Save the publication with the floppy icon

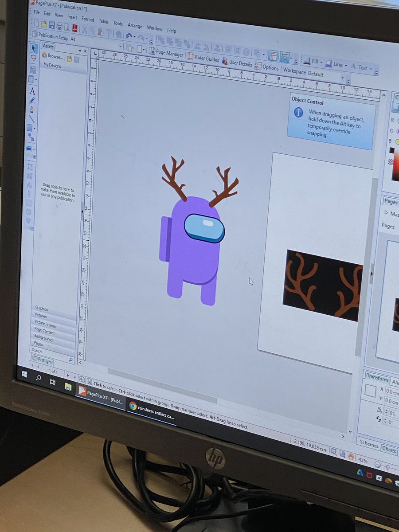[51, 24]
